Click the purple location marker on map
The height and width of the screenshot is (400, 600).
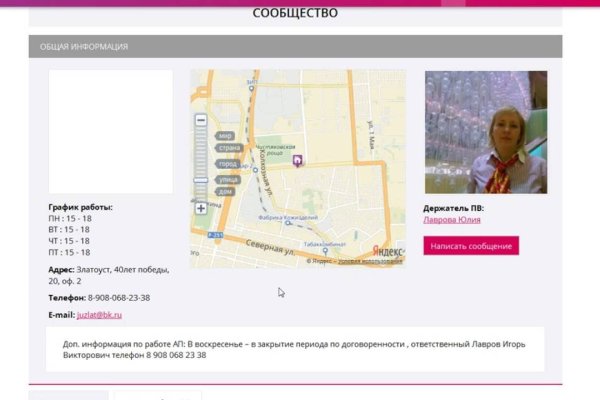pos(296,160)
